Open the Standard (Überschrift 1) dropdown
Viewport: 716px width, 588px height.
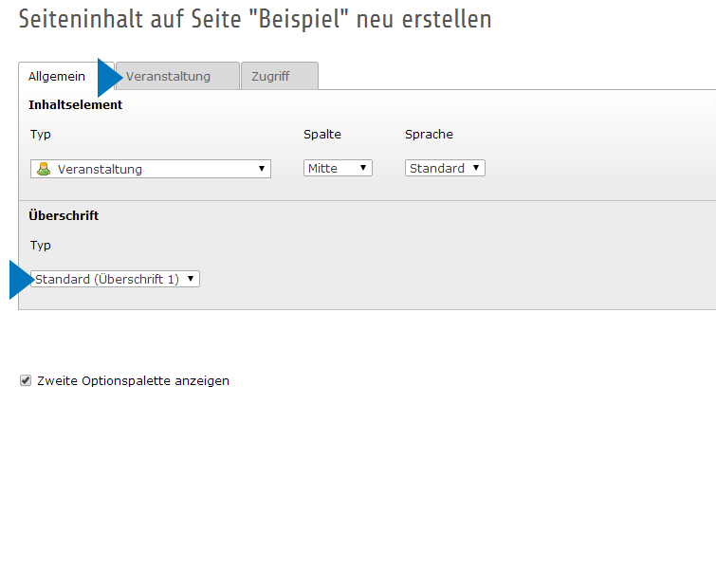click(116, 279)
